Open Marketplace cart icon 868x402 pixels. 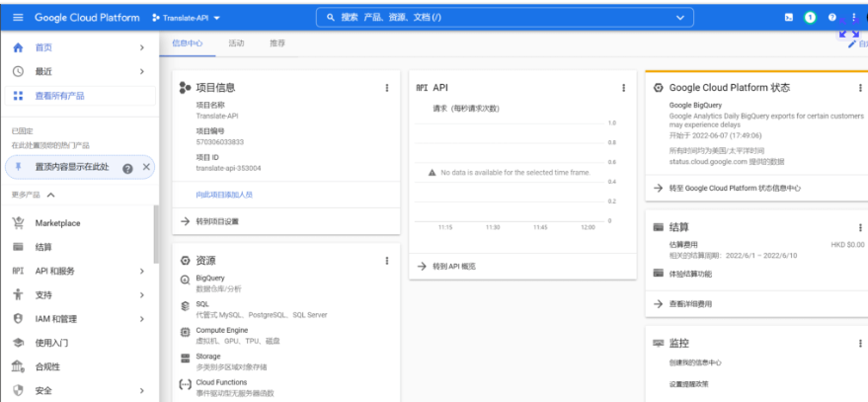coord(18,223)
